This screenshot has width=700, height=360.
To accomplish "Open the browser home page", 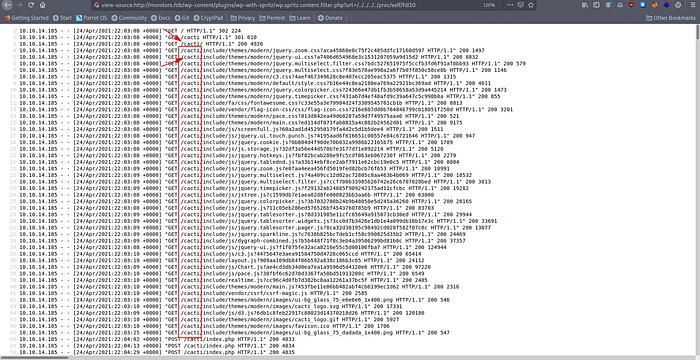I will pos(42,5).
